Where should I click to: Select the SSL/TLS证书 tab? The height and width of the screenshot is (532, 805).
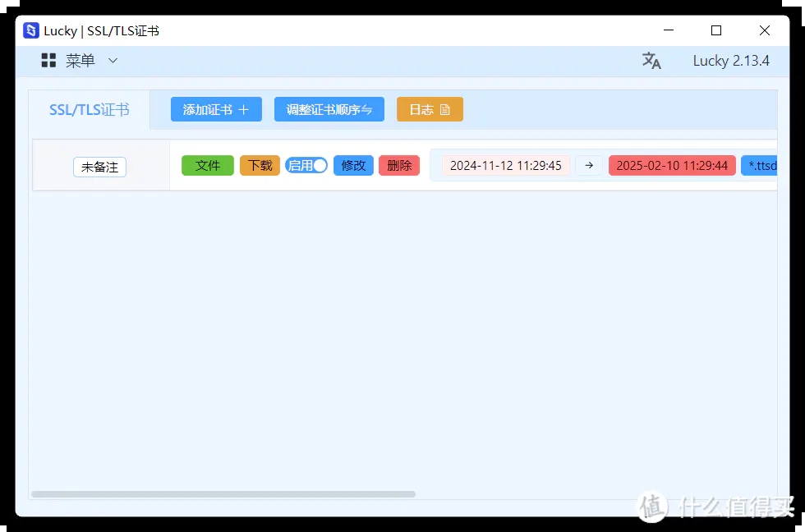pos(90,110)
